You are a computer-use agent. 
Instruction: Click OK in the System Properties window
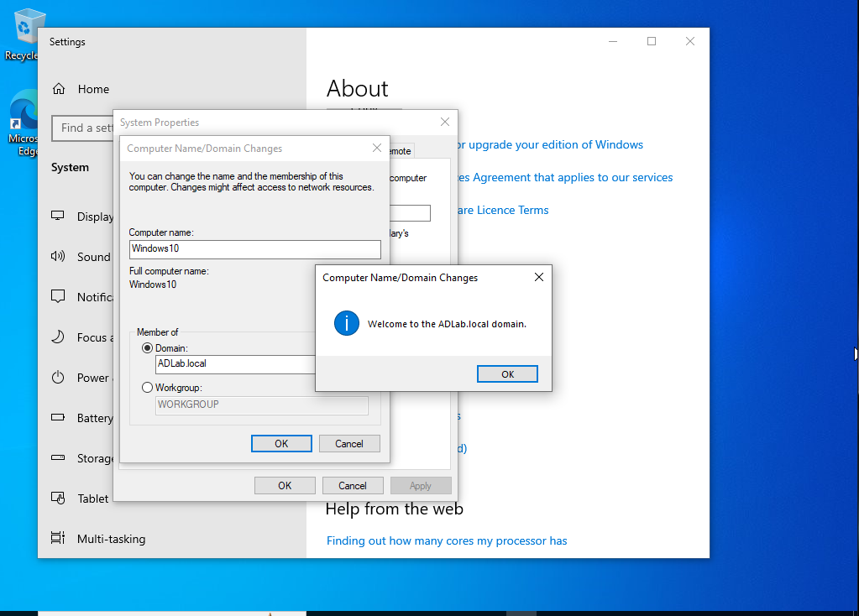[x=285, y=486]
